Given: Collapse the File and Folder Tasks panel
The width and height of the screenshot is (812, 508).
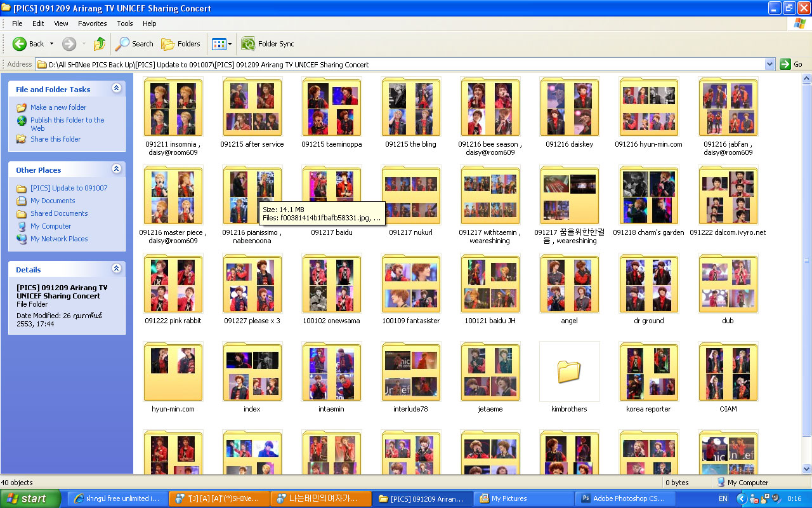Looking at the screenshot, I should tap(116, 88).
